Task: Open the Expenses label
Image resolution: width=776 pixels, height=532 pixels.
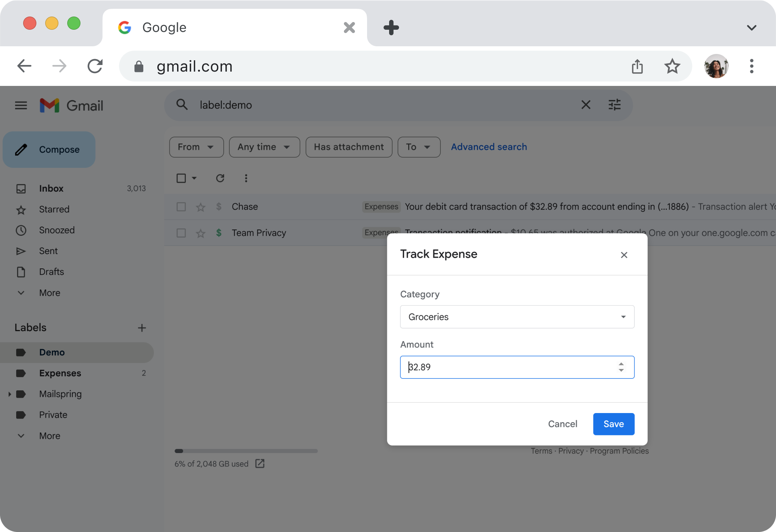Action: 60,373
